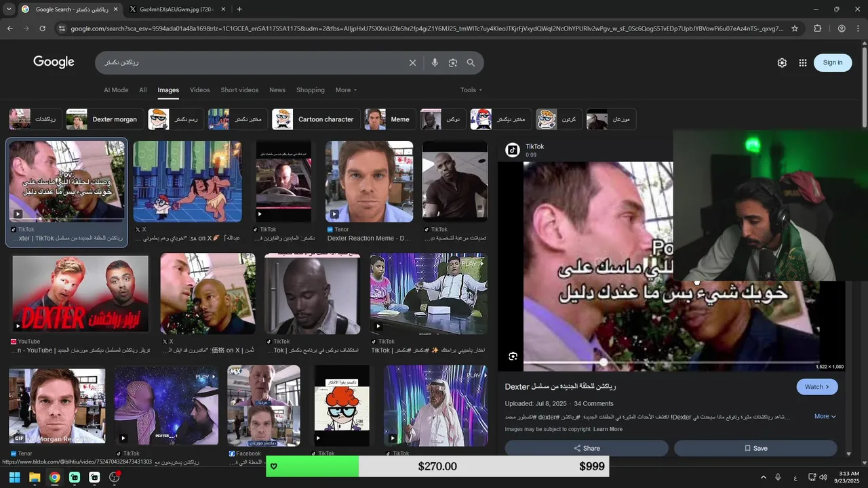
Task: Clear the search box with X icon
Action: pos(412,62)
